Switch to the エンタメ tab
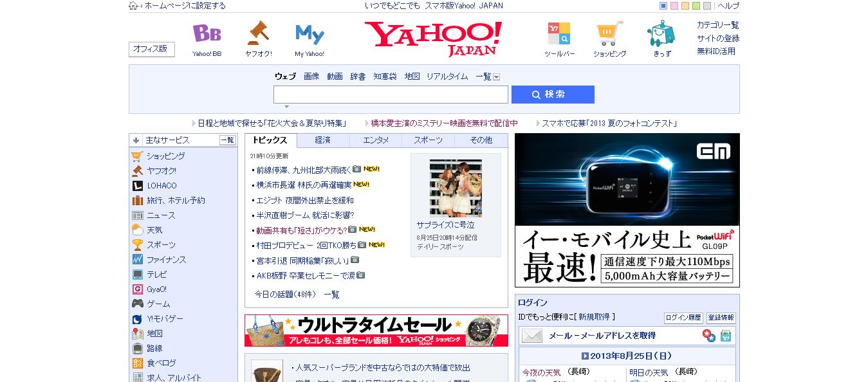 pyautogui.click(x=376, y=140)
